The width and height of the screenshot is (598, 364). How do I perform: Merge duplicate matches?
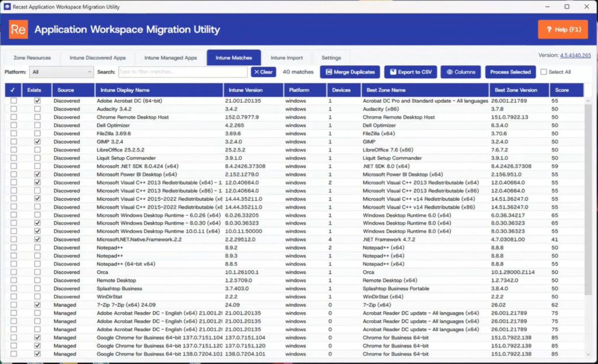(350, 72)
